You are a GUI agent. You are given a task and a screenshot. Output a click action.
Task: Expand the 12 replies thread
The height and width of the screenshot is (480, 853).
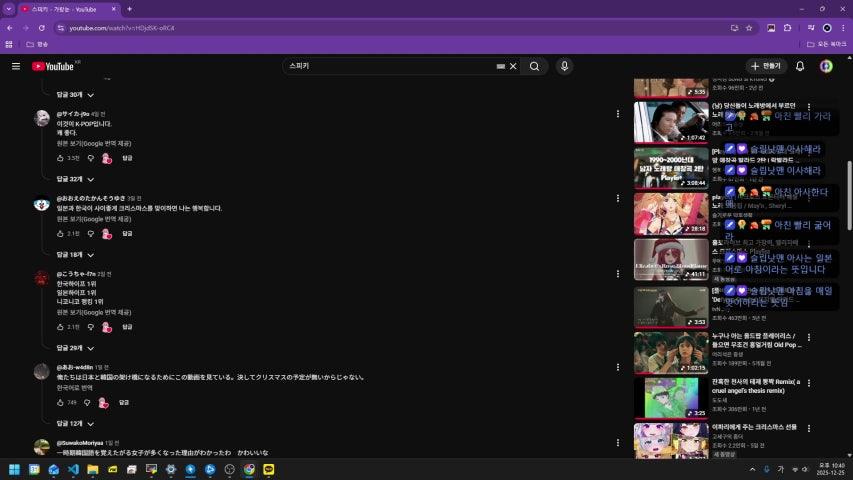[x=74, y=423]
